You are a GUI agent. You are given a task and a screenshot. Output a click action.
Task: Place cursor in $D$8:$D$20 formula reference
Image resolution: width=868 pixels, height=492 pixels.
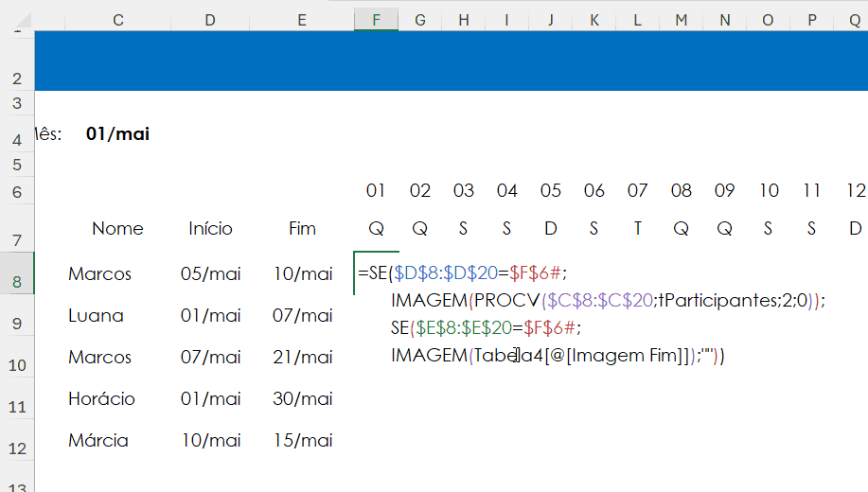click(x=446, y=272)
